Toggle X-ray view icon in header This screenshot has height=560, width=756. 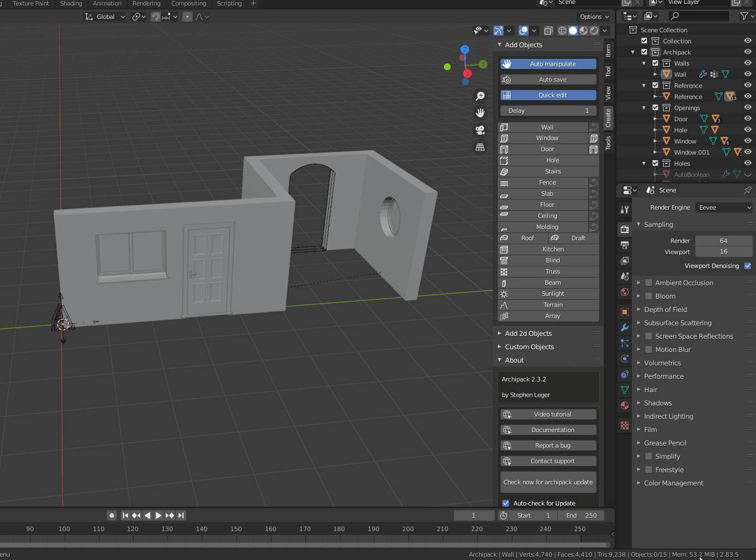click(x=549, y=31)
